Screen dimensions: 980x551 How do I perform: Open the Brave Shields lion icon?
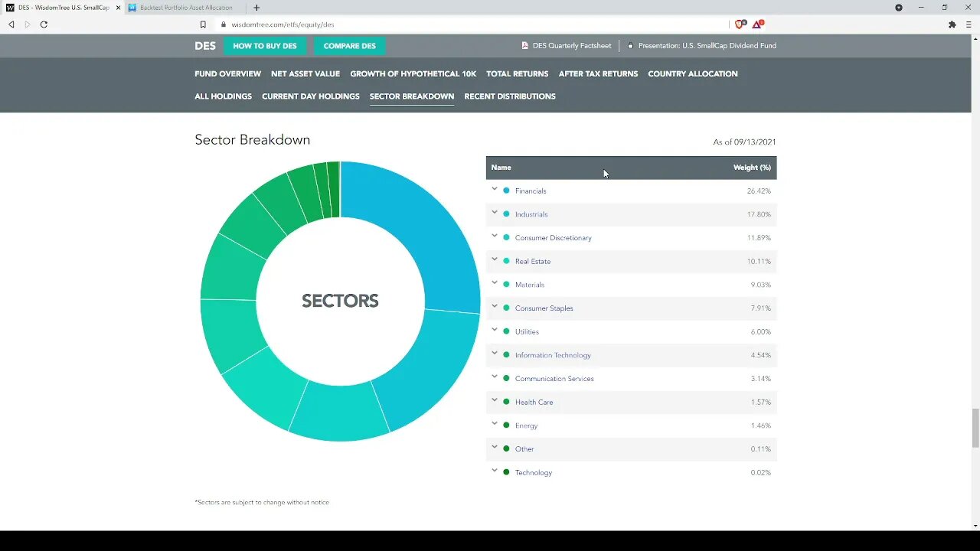coord(740,24)
